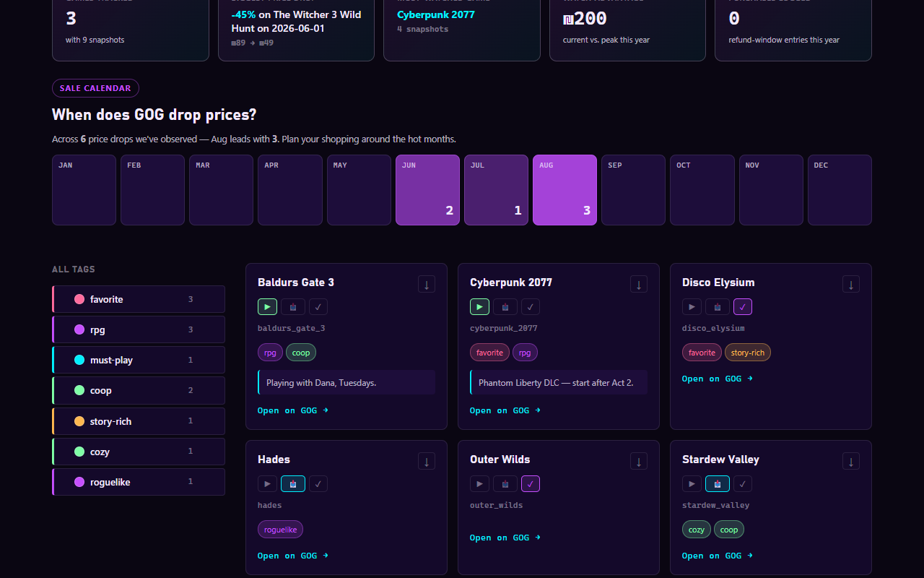The image size is (924, 578).
Task: Click the backlog icon on Outer Wilds
Action: tap(505, 484)
